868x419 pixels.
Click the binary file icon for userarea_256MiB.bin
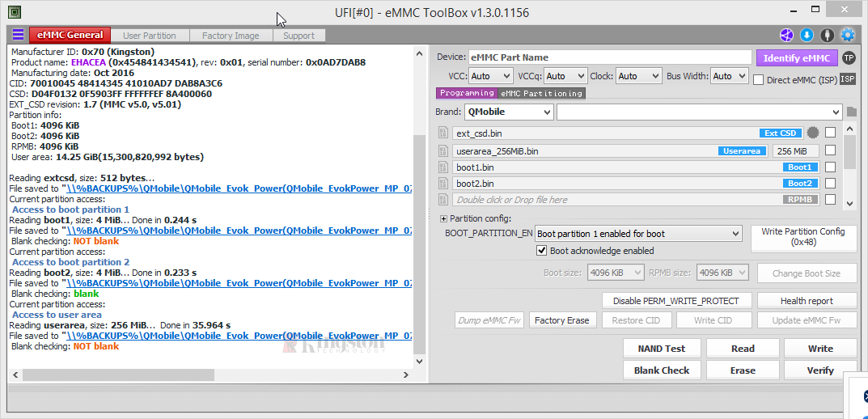tap(442, 150)
